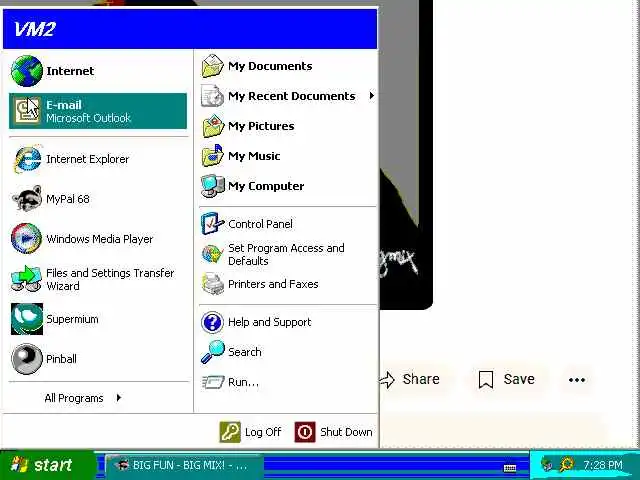This screenshot has width=640, height=480.
Task: Open the MyPal 68 raccoon icon
Action: [x=27, y=199]
